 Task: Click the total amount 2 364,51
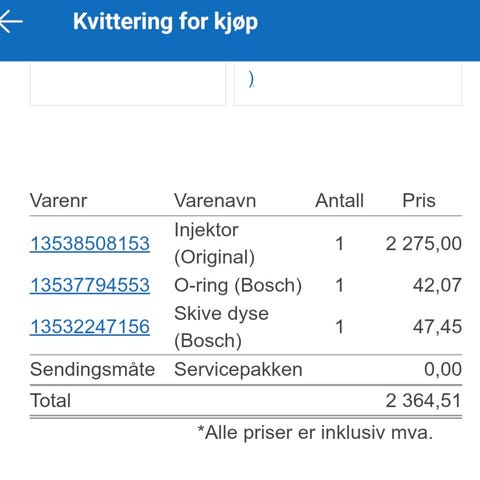pos(423,400)
